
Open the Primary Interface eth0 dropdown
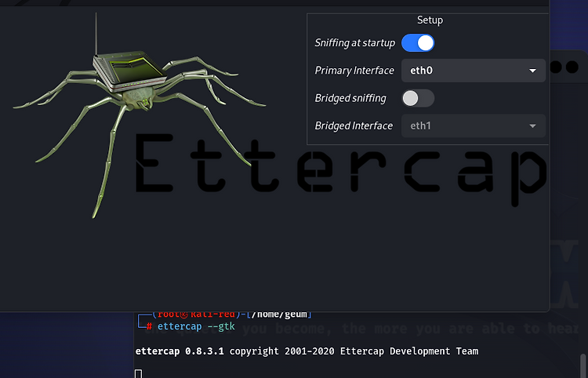pos(474,71)
